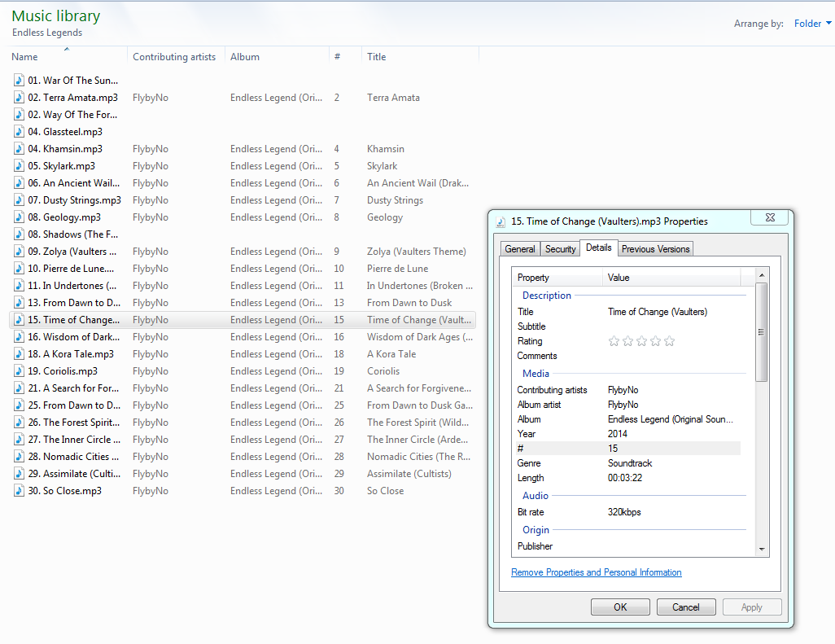Click the title So Close
Image resolution: width=835 pixels, height=644 pixels.
pos(386,491)
